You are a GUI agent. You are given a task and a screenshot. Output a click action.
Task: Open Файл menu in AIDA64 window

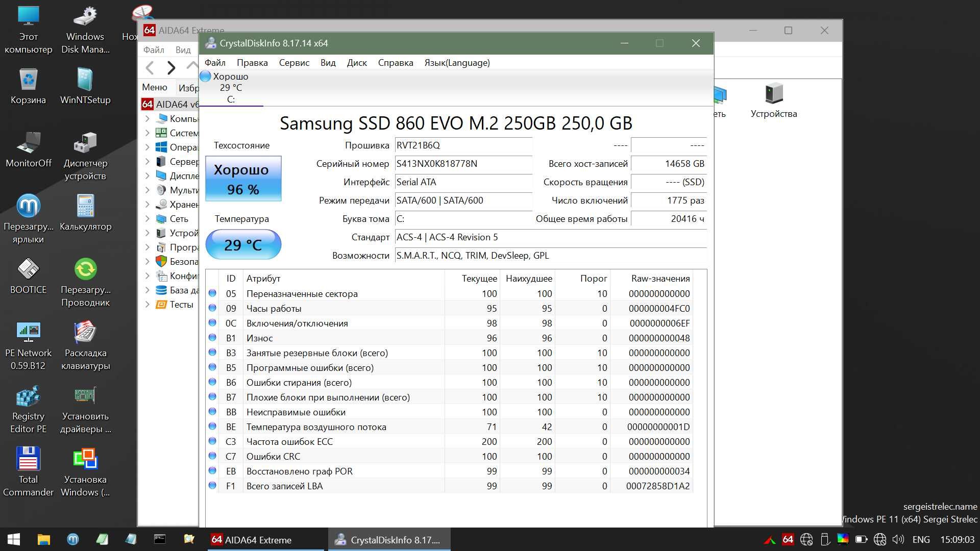(154, 49)
